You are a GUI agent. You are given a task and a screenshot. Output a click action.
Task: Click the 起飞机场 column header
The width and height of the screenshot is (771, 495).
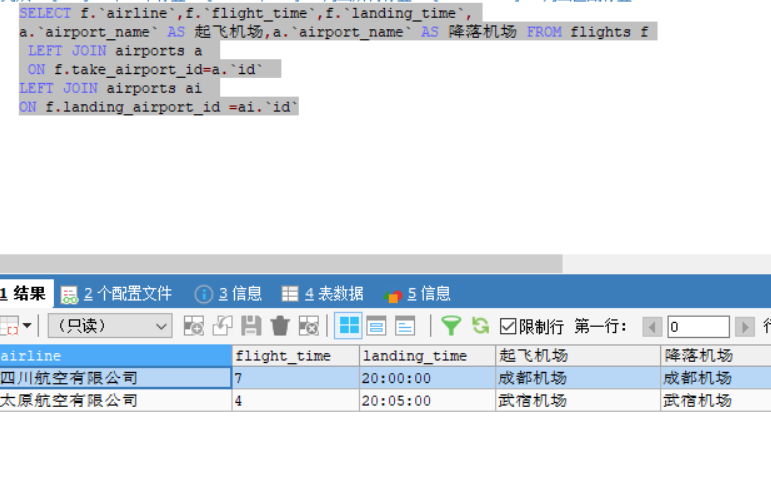(578, 355)
